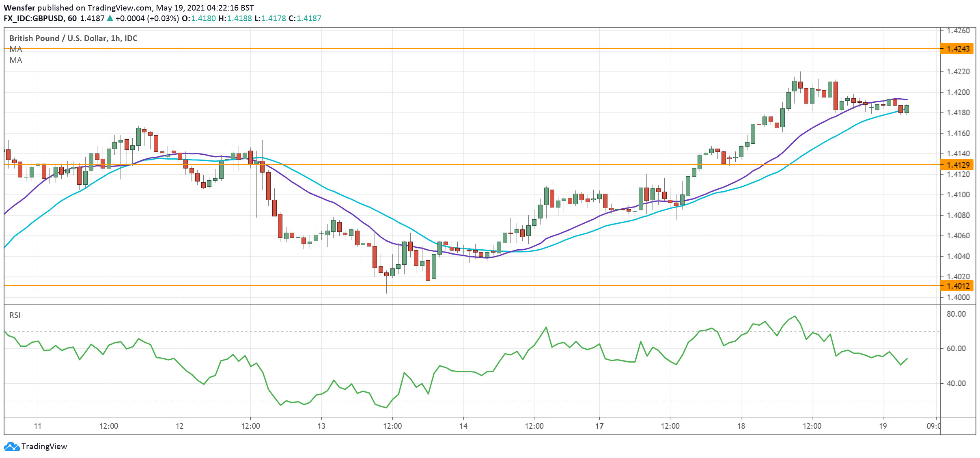Select the 1.4012 orange price label

(x=958, y=286)
